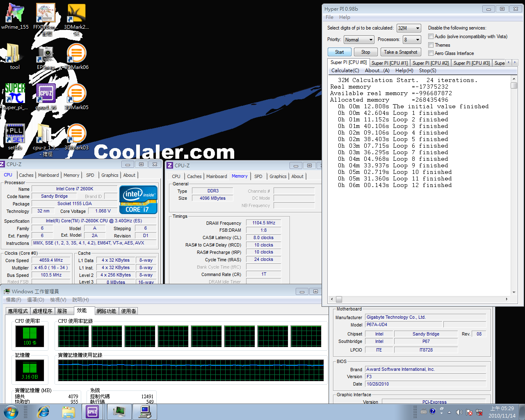This screenshot has height=420, width=525.
Task: Open Internet Explorer from taskbar
Action: [43, 412]
